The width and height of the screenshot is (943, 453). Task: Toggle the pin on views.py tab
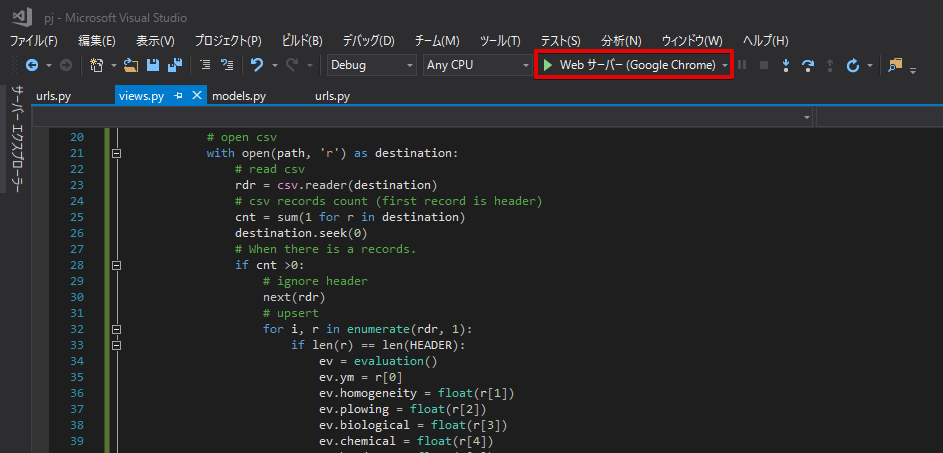pos(179,96)
